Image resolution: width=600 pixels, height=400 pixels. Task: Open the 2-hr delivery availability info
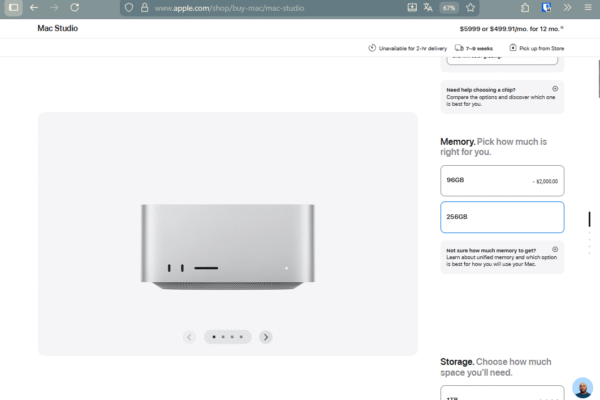tap(408, 48)
